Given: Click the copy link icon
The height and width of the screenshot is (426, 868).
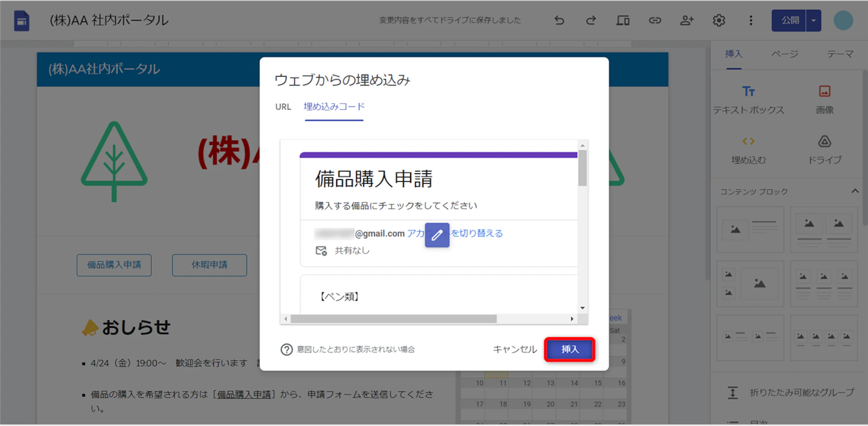Looking at the screenshot, I should 655,20.
